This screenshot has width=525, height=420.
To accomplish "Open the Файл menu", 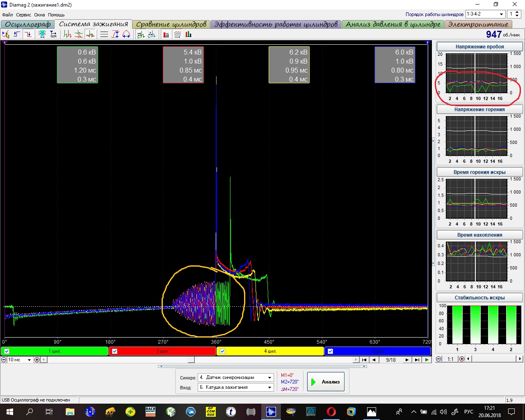I will (7, 15).
